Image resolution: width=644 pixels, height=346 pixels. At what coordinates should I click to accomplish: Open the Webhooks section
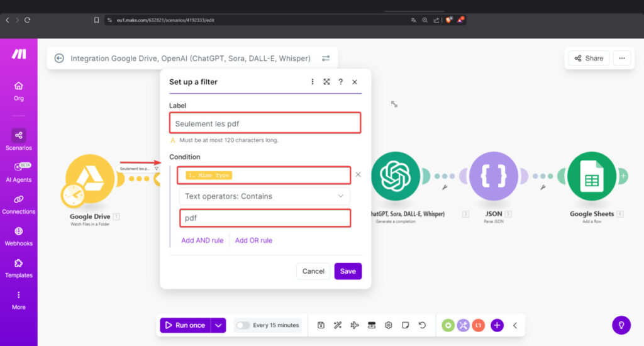[18, 237]
